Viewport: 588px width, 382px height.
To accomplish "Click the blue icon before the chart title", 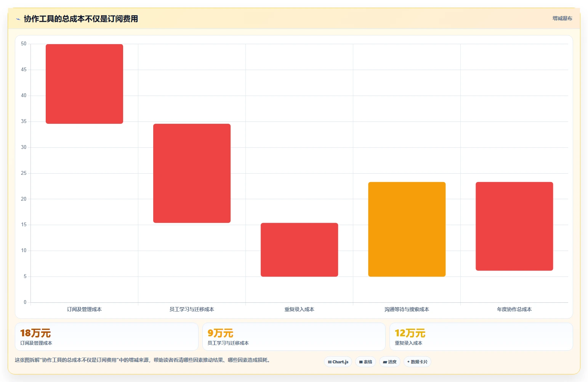I will (x=18, y=19).
